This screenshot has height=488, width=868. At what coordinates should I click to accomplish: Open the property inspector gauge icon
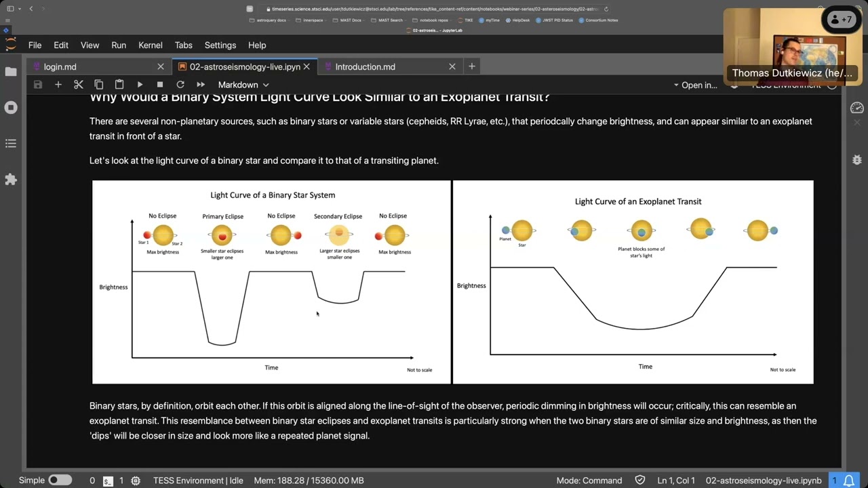[x=857, y=108]
